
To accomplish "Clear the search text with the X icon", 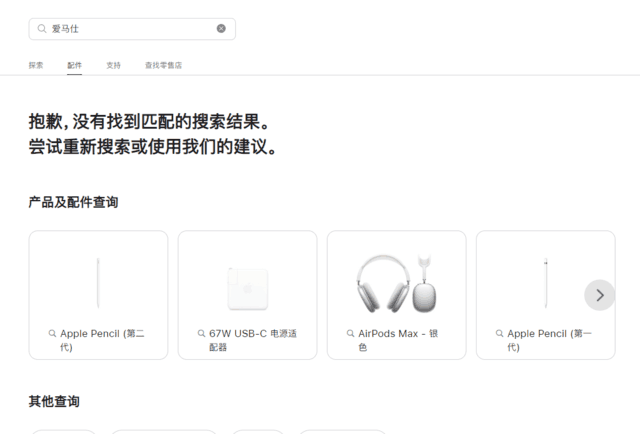I will [221, 29].
